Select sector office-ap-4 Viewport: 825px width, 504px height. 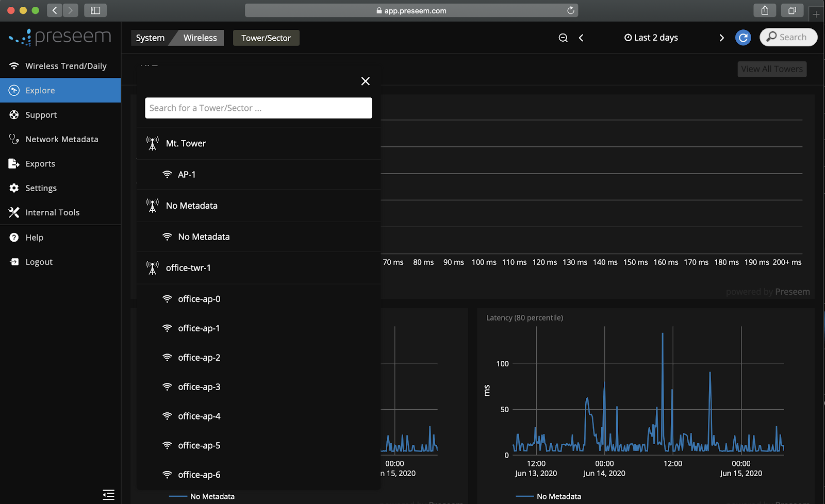(x=259, y=416)
